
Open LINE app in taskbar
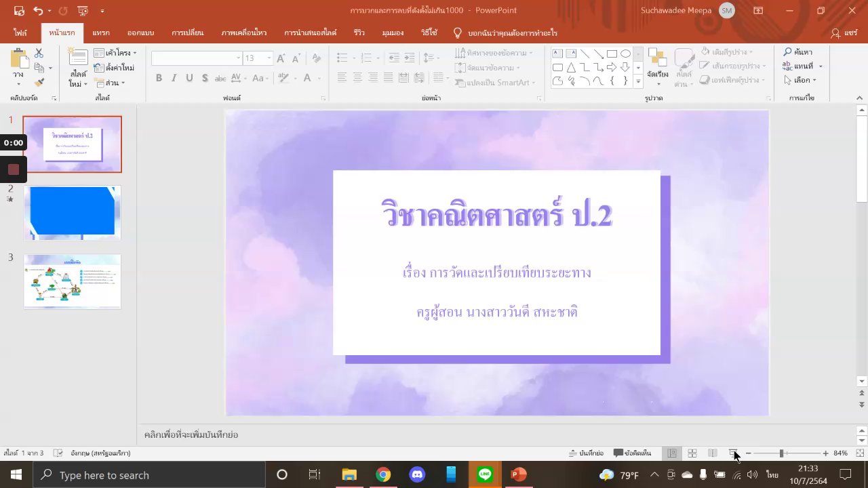point(485,474)
